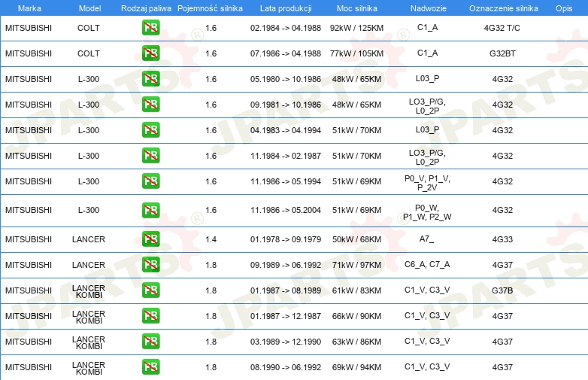The height and width of the screenshot is (380, 588).
Task: Click the COLT model in the 4G32 T/C row
Action: [x=89, y=28]
